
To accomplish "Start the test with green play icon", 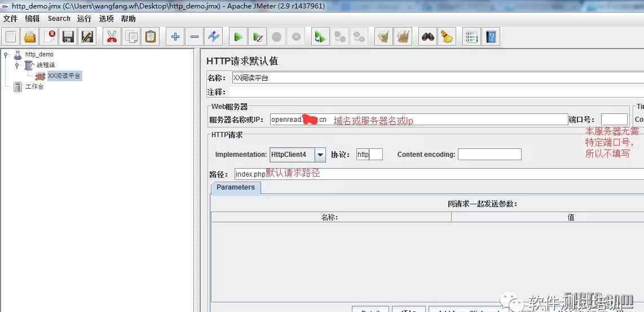I will (x=238, y=37).
